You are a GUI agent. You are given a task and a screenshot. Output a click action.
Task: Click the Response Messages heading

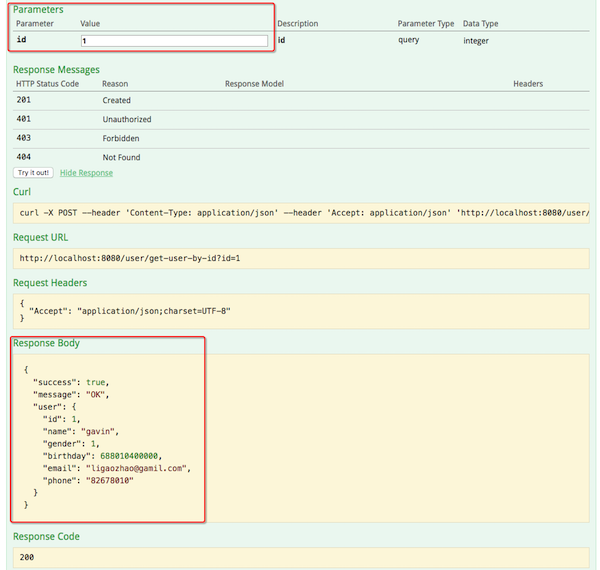[56, 70]
